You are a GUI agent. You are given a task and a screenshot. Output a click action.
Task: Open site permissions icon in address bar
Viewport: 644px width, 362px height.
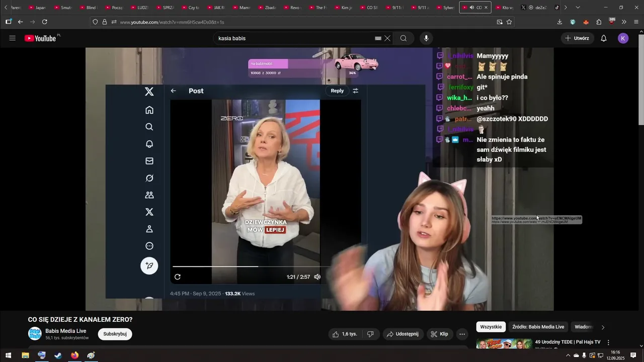coord(114,22)
